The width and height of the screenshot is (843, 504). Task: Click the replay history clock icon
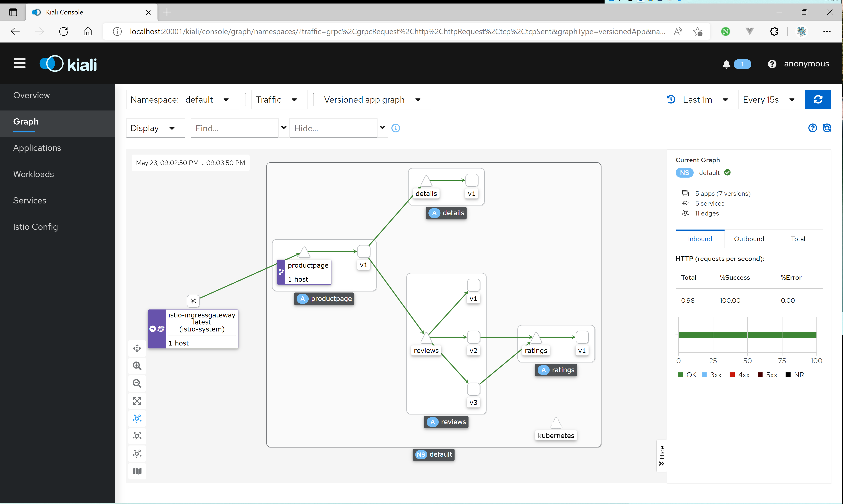(671, 100)
